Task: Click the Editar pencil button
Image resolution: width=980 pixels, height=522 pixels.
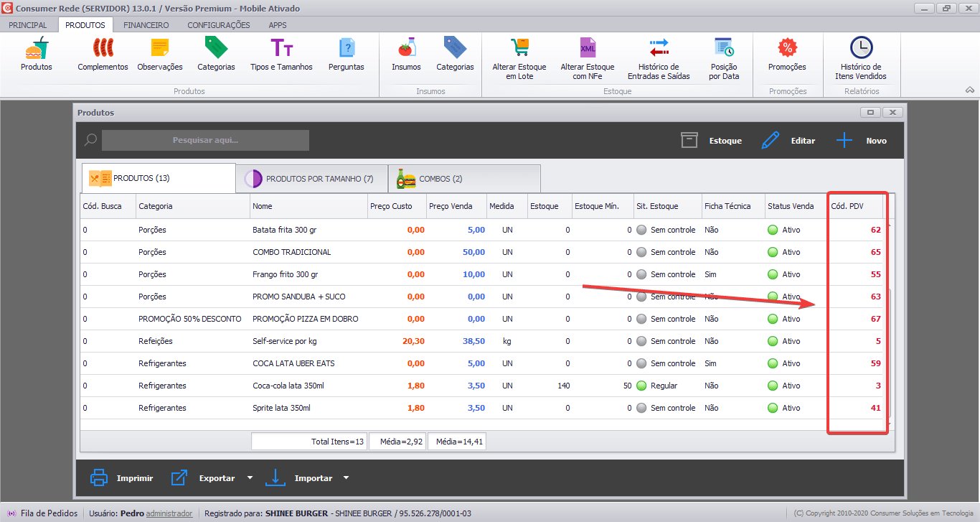Action: click(x=788, y=141)
